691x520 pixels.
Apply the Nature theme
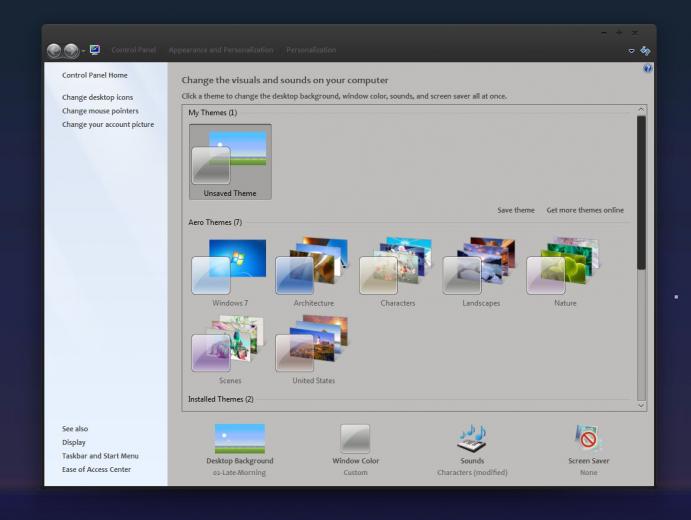click(x=565, y=272)
